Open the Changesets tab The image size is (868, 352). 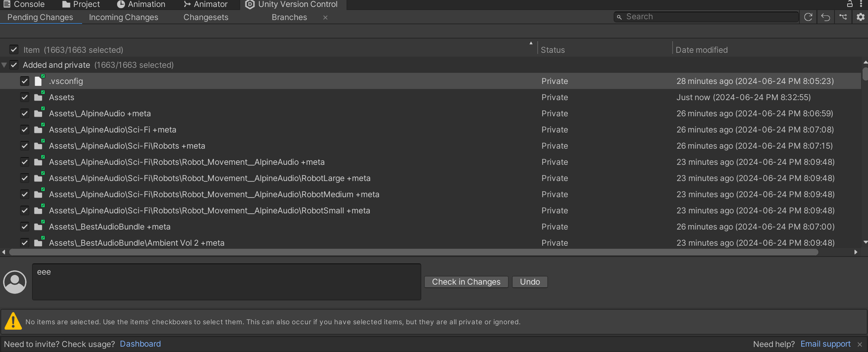point(206,17)
